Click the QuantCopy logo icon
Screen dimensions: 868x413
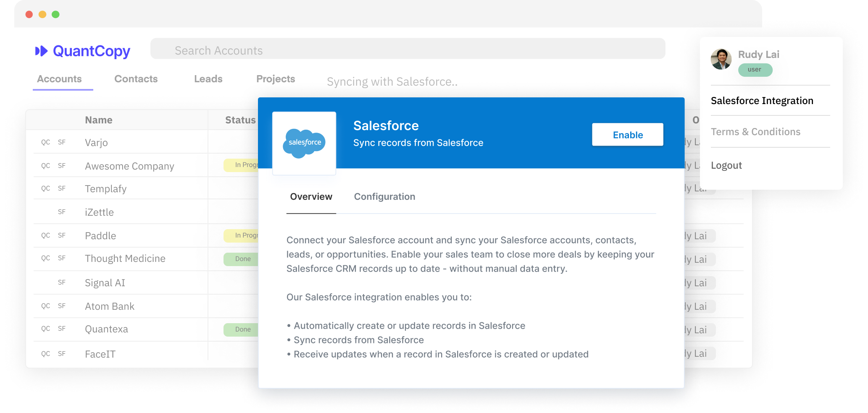tap(41, 51)
